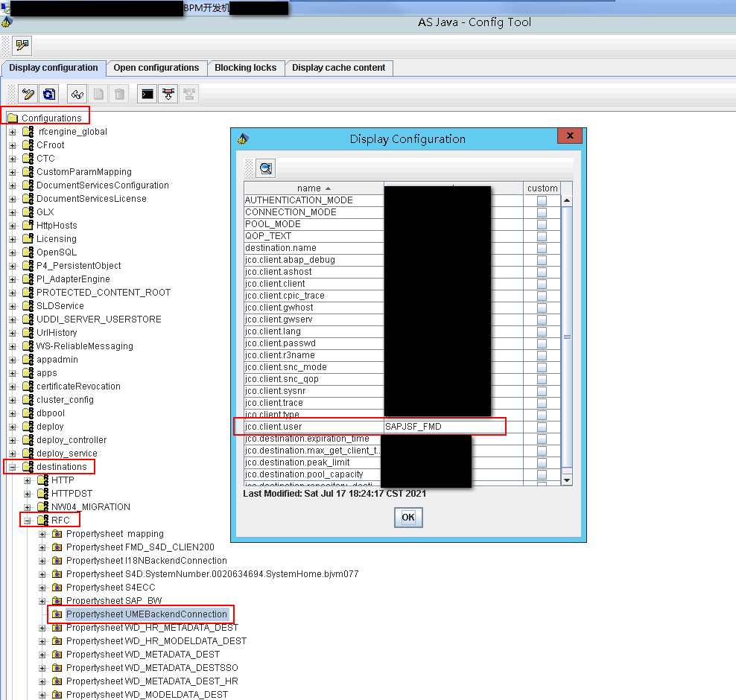Click the glasses display-details icon
Viewport: 736px width, 700px height.
77,95
